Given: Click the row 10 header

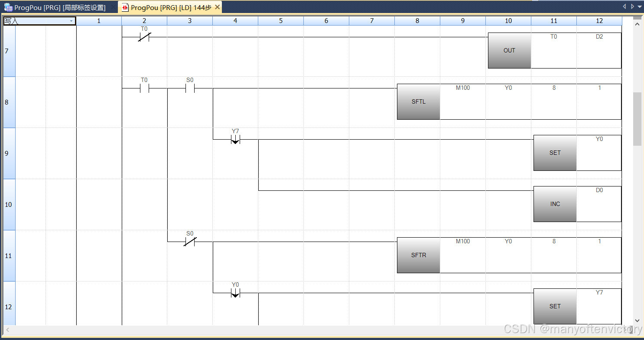Looking at the screenshot, I should [9, 205].
